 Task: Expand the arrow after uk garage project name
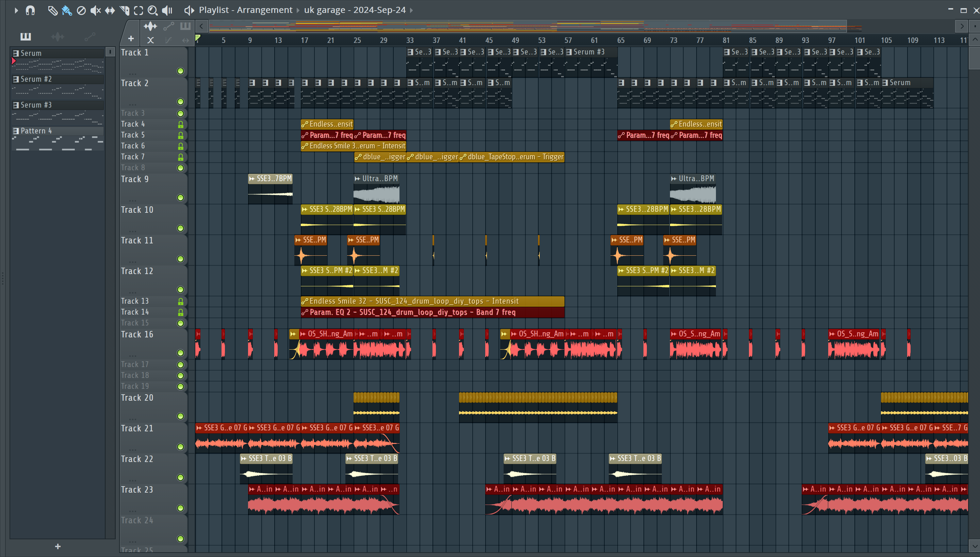[x=411, y=10]
